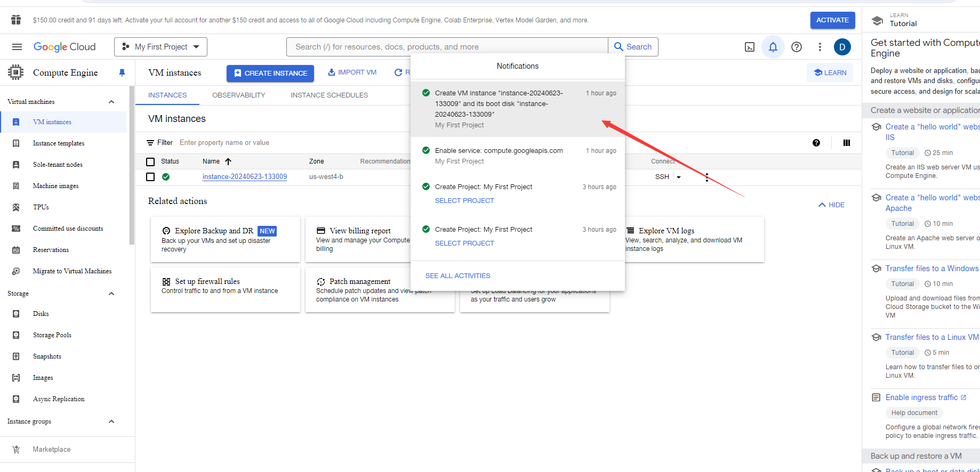Click the IMPORT VM button

click(x=352, y=72)
